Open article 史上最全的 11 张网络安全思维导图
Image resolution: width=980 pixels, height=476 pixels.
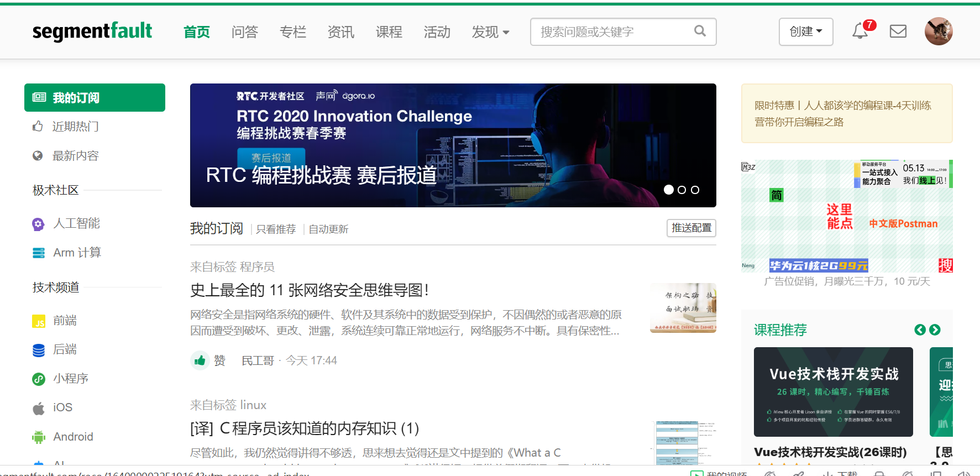[x=310, y=290]
